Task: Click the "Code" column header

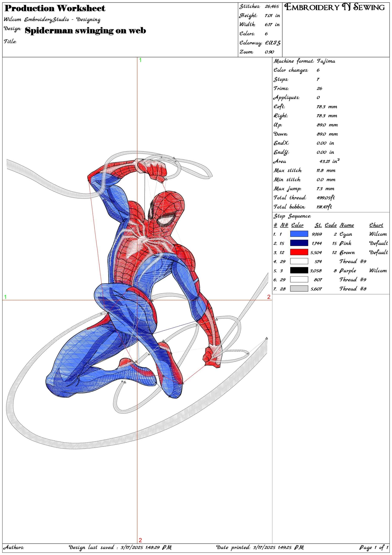Action: (x=331, y=225)
